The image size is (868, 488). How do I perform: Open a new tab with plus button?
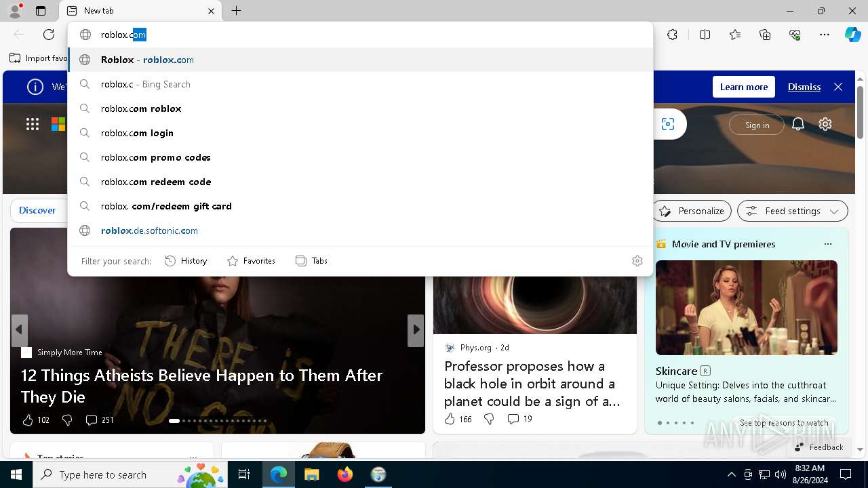pos(236,11)
